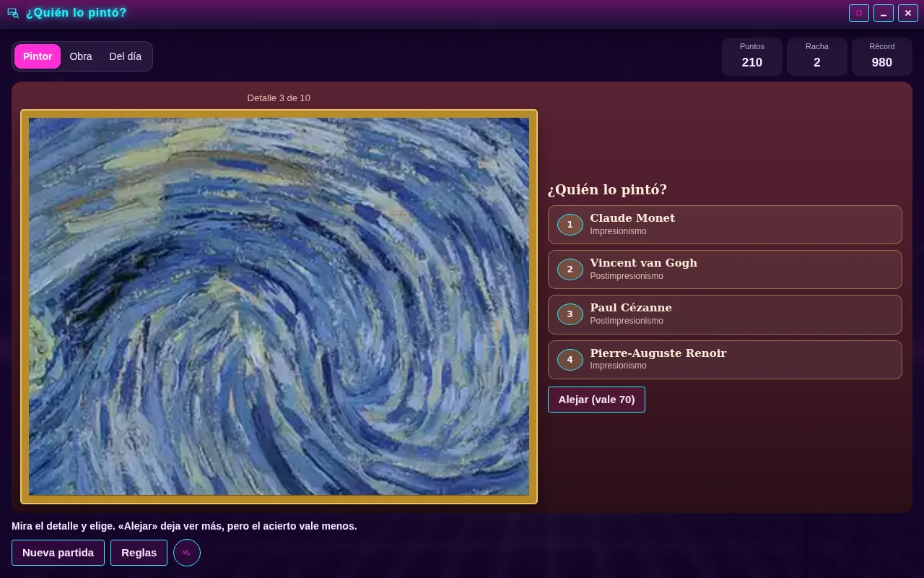Image resolution: width=924 pixels, height=578 pixels.
Task: Choose answer Paul Cézanne
Action: (725, 314)
